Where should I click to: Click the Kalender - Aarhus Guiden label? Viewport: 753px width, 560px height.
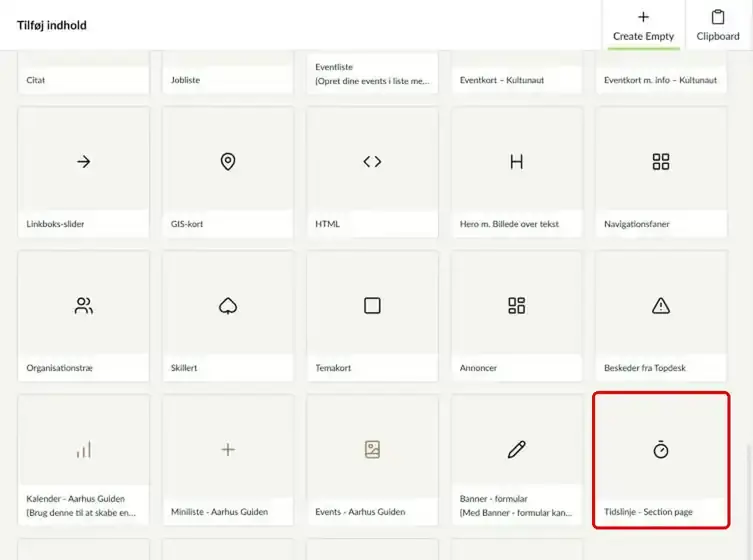pos(75,499)
